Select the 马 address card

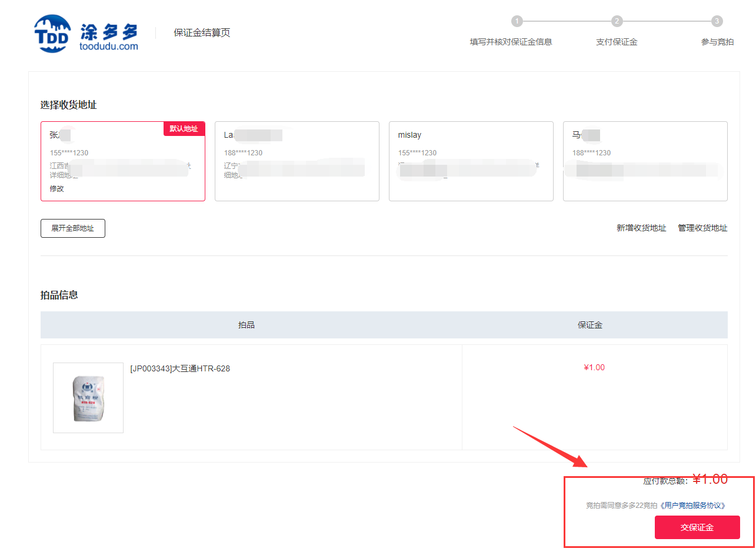click(x=645, y=161)
